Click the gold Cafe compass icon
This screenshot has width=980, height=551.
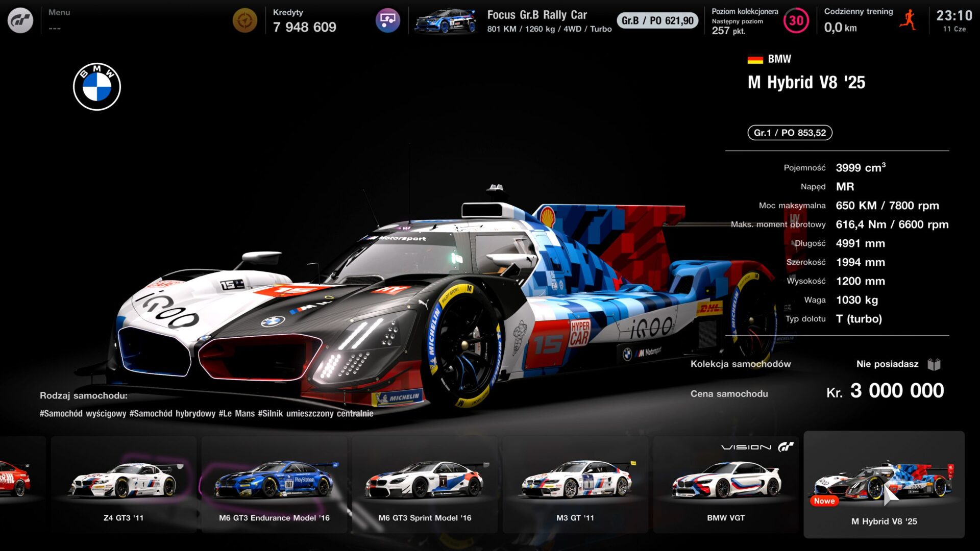pos(245,20)
